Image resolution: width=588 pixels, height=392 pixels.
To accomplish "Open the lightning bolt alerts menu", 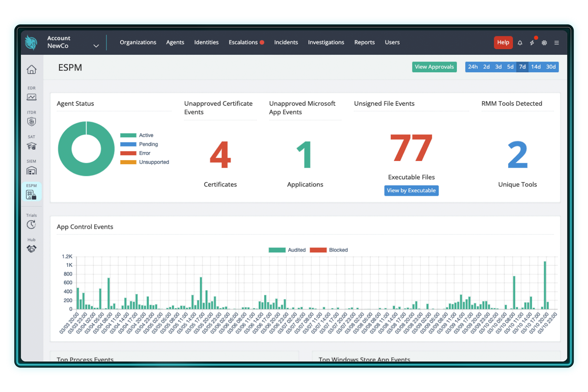I will coord(532,43).
